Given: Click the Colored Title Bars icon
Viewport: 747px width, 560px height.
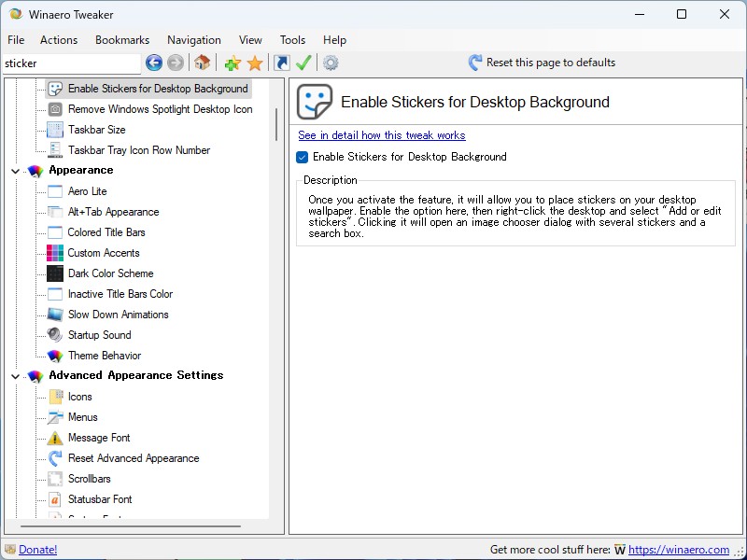Looking at the screenshot, I should (x=55, y=231).
